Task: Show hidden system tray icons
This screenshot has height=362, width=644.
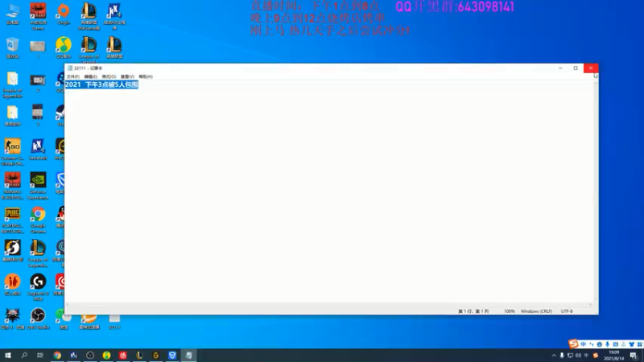Action: [x=554, y=356]
